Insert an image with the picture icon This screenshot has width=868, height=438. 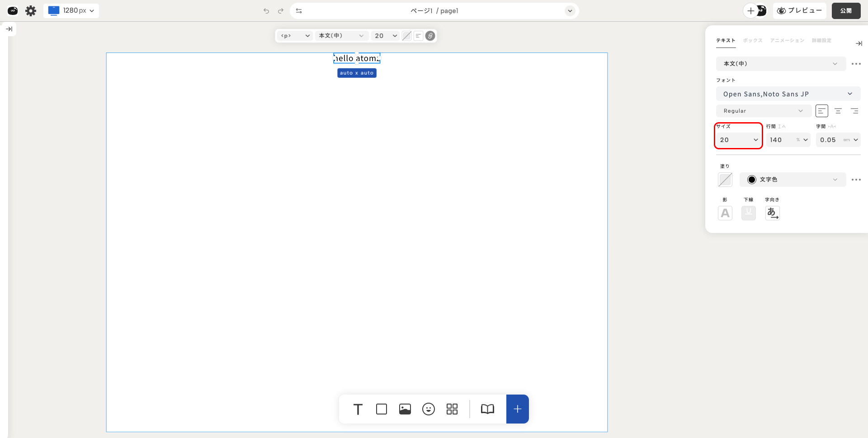(x=405, y=409)
